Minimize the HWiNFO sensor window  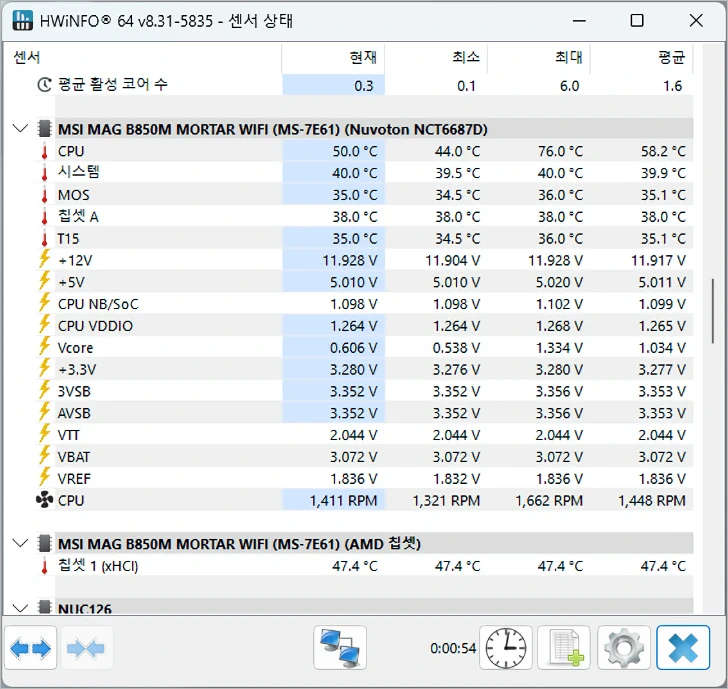(579, 20)
